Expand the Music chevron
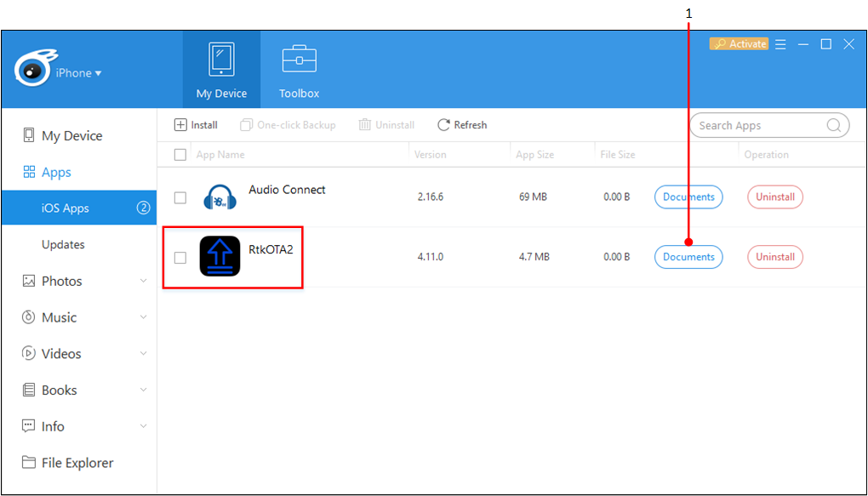This screenshot has height=496, width=868. click(x=143, y=317)
